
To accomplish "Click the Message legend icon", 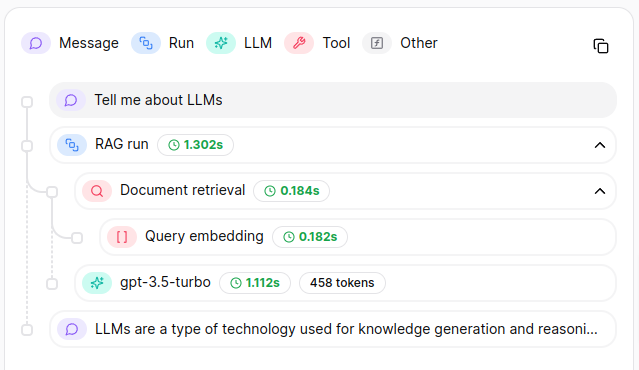I will tap(36, 43).
